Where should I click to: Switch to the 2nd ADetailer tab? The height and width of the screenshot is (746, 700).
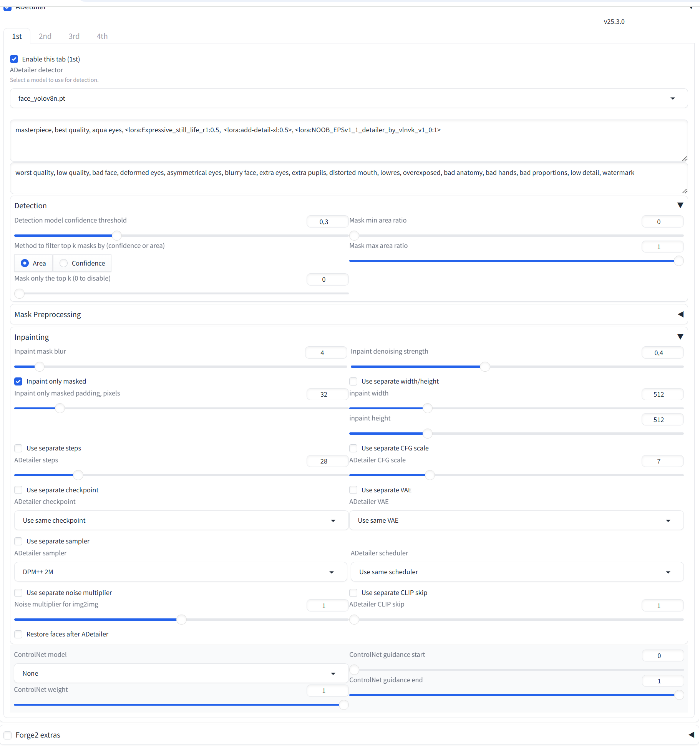pyautogui.click(x=45, y=36)
